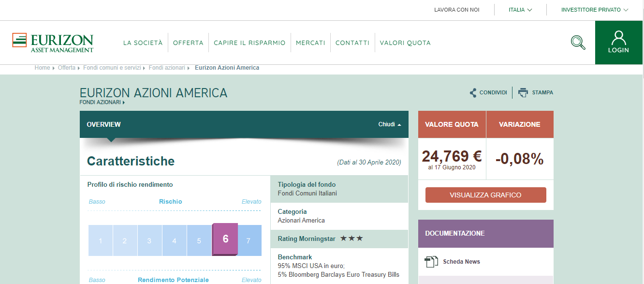
Task: Click the VARIAZIONE header
Action: click(520, 124)
